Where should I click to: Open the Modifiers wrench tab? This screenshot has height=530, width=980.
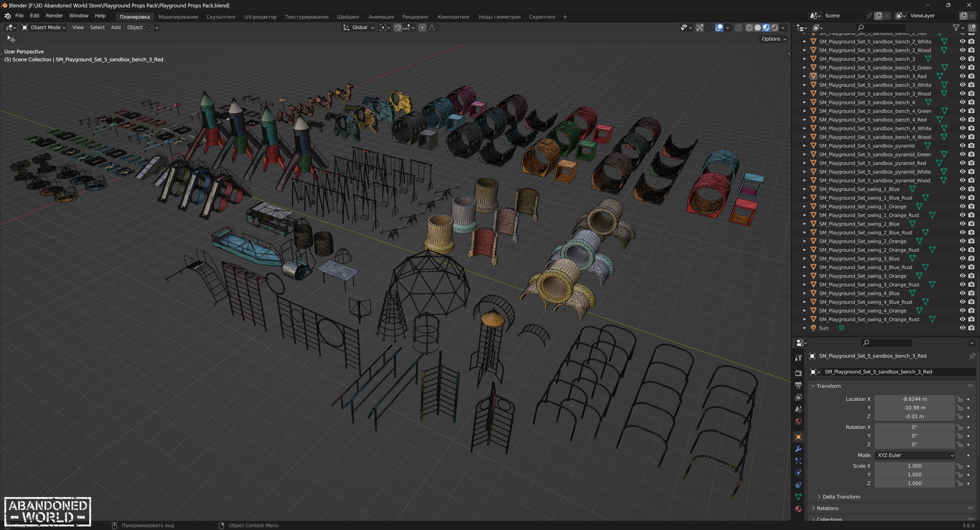pos(798,449)
